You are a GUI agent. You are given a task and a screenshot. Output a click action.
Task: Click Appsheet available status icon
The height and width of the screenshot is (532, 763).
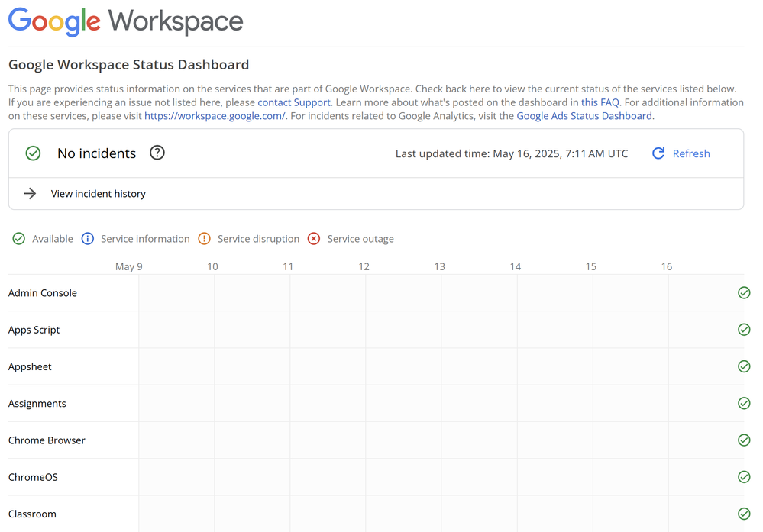[744, 366]
